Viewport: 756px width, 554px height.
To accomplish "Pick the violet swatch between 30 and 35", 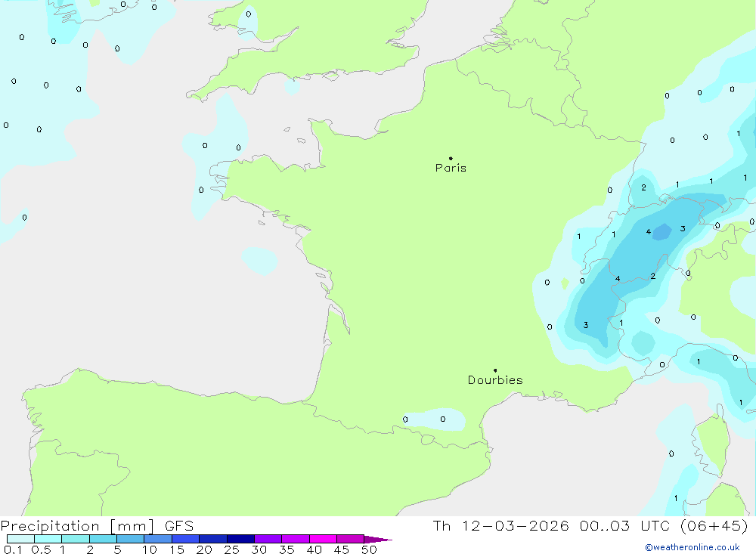I will pyautogui.click(x=268, y=539).
